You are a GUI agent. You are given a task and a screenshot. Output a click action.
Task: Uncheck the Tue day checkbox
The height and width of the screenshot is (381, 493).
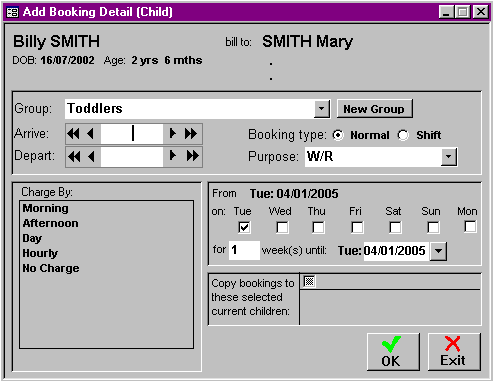pyautogui.click(x=244, y=228)
